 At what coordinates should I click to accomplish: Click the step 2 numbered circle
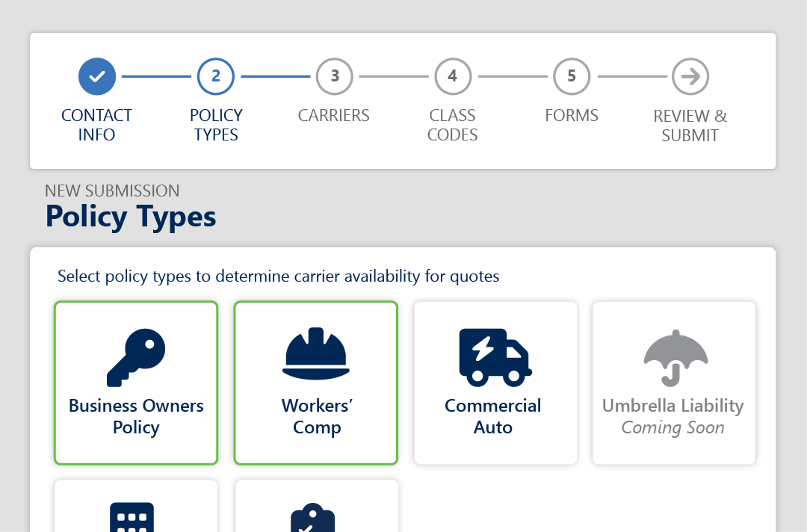pyautogui.click(x=216, y=76)
